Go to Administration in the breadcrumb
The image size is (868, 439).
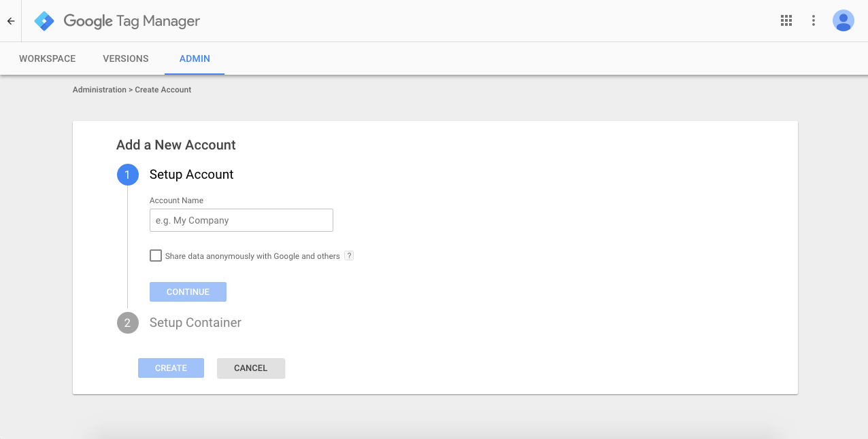coord(99,90)
